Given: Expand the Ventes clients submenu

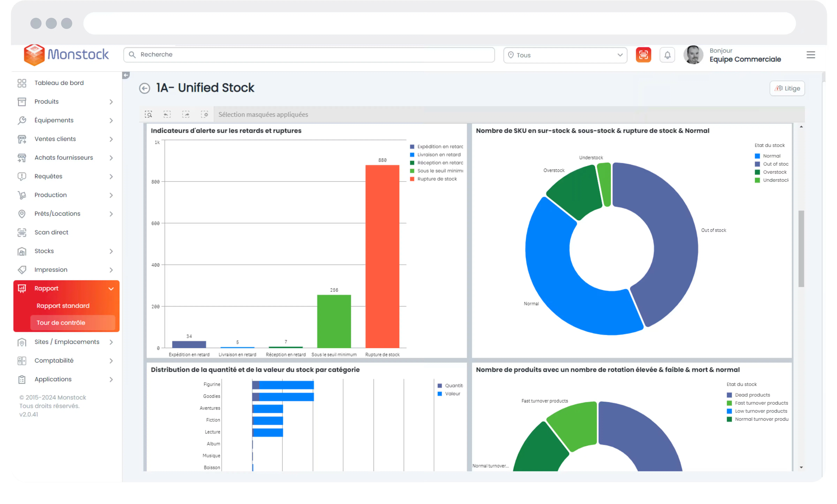Looking at the screenshot, I should [x=111, y=139].
